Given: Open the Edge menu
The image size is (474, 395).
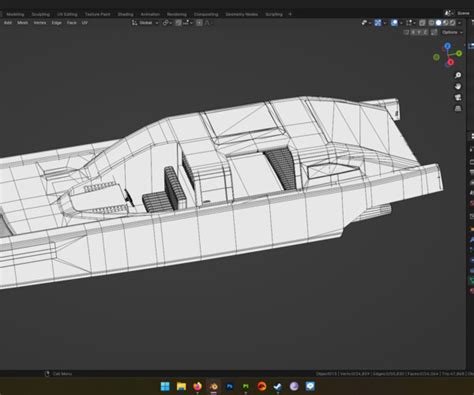Looking at the screenshot, I should click(x=56, y=23).
